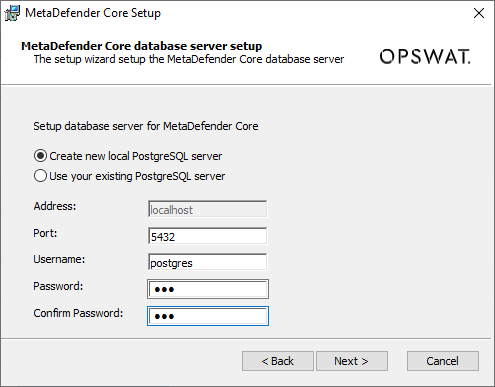Viewport: 495px width, 387px height.
Task: Click into the Username field with postgres
Action: (207, 262)
